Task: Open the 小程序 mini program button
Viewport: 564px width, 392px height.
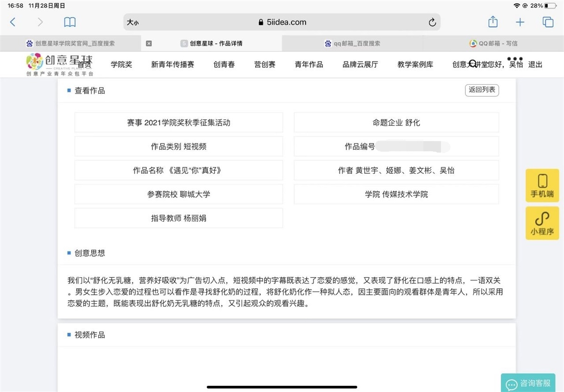Action: click(542, 223)
